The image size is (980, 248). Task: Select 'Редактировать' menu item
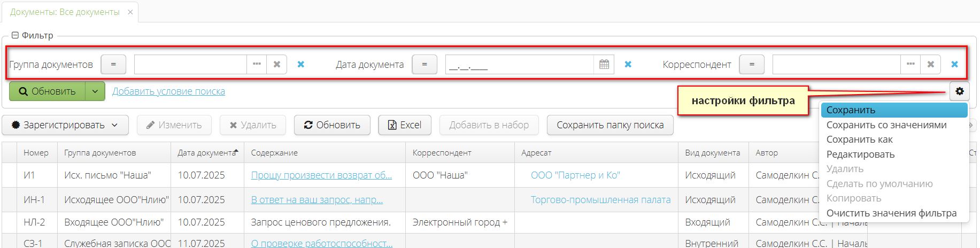click(894, 154)
